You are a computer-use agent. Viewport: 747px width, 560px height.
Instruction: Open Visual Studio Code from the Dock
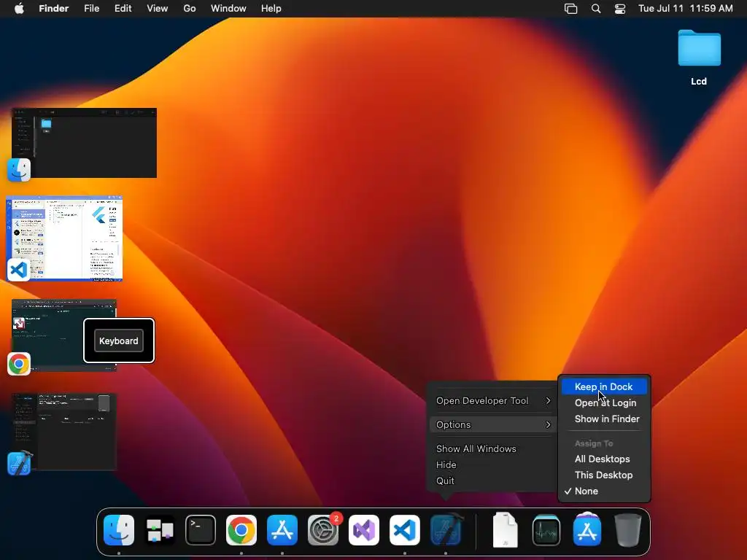[x=405, y=530]
